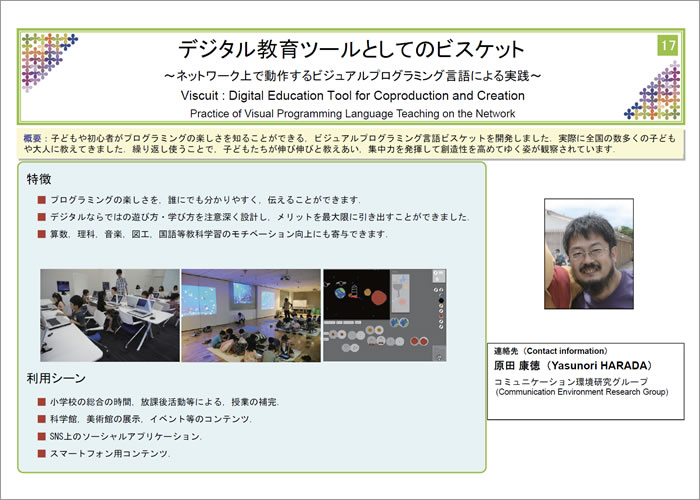Click the colorful cross pattern logo at top-left
700x500 pixels.
tap(48, 60)
